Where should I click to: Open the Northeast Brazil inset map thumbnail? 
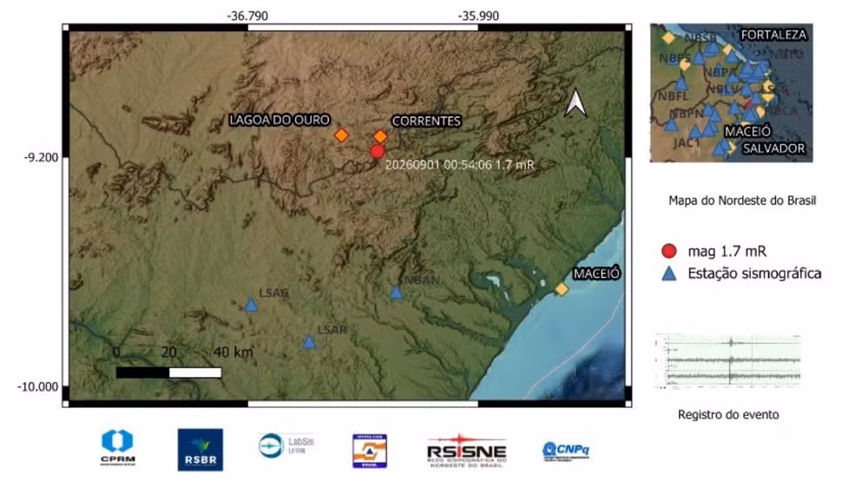pyautogui.click(x=731, y=93)
